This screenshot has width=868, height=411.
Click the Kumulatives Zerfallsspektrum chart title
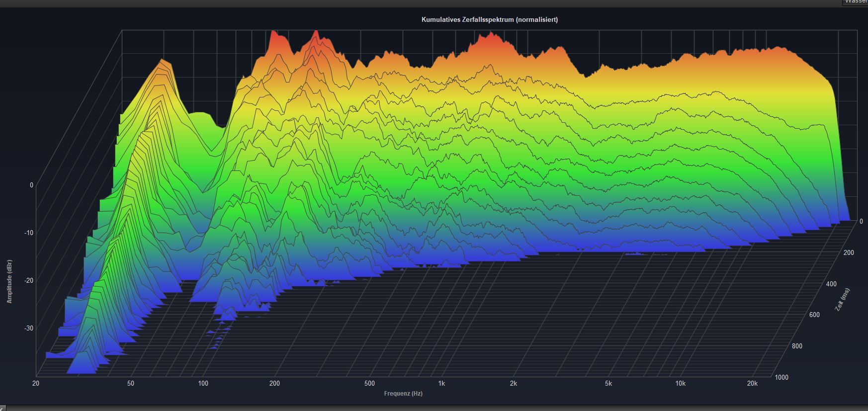coord(489,20)
